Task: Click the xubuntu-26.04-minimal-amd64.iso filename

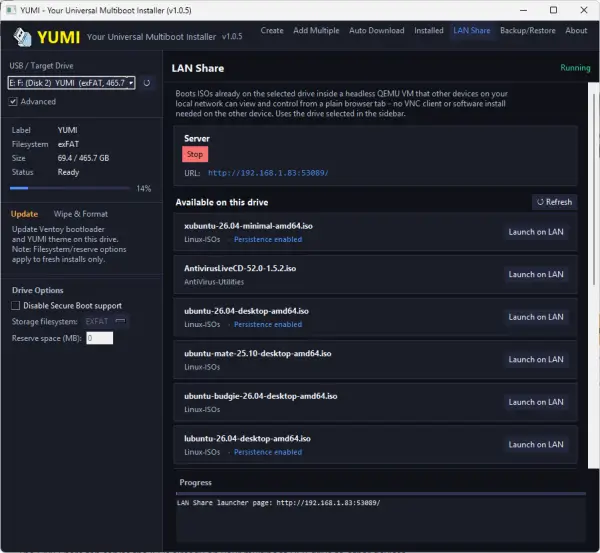Action: click(x=248, y=226)
